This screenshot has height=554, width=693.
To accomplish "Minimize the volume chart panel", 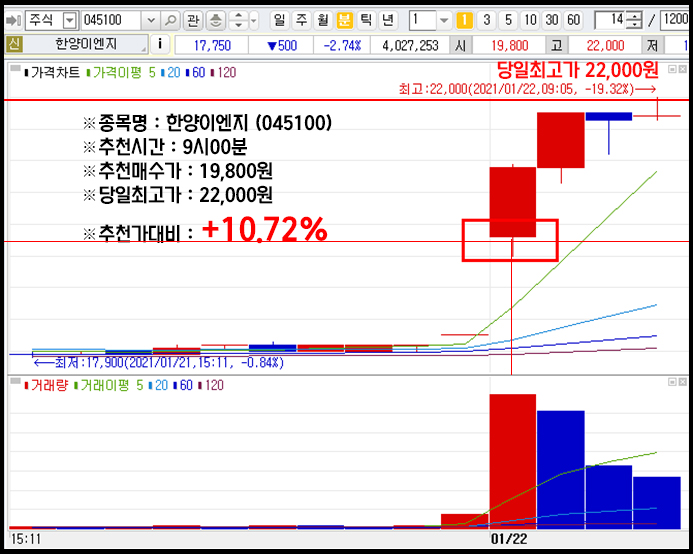I will (x=672, y=382).
